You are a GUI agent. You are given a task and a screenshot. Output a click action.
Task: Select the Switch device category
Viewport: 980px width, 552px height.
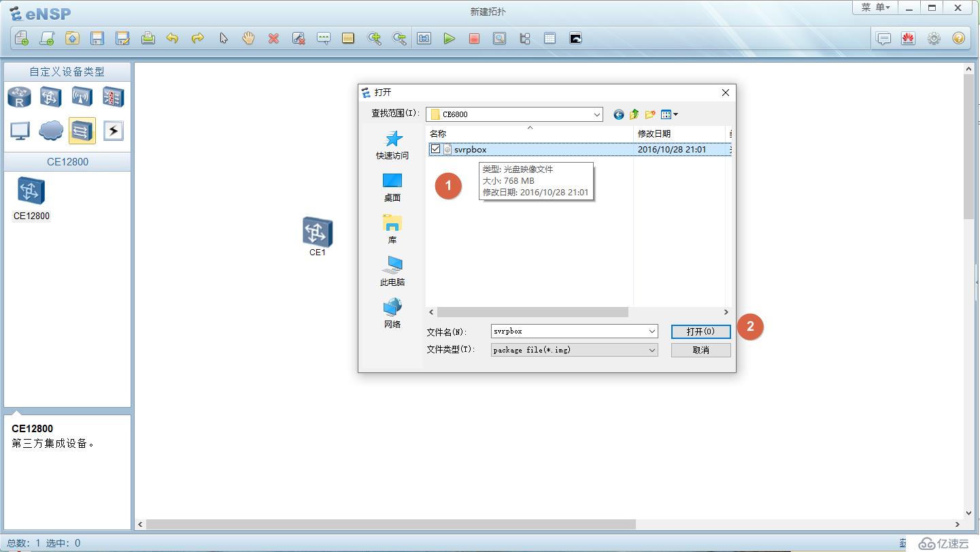tap(51, 97)
